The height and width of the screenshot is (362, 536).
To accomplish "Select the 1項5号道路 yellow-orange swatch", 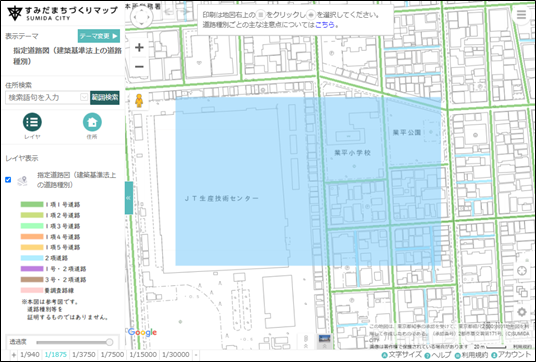I will pos(32,247).
